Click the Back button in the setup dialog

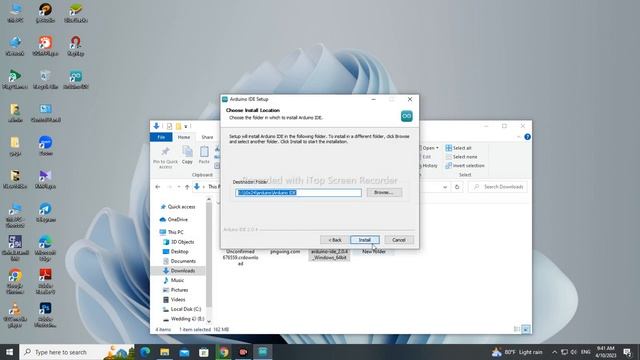click(x=335, y=240)
